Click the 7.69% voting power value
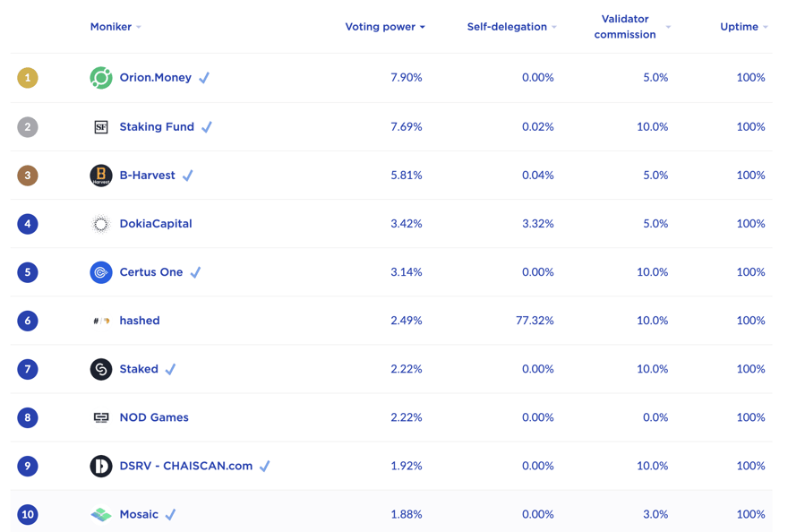 pos(406,126)
